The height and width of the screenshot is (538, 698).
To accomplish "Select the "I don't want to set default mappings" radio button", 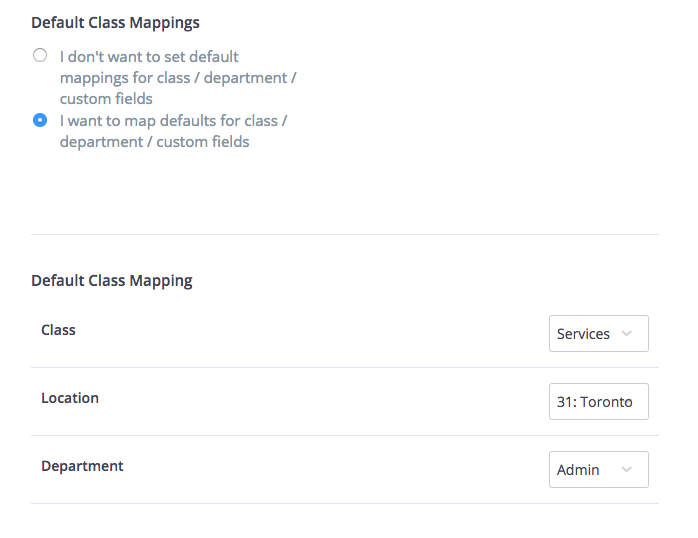I will click(x=40, y=56).
